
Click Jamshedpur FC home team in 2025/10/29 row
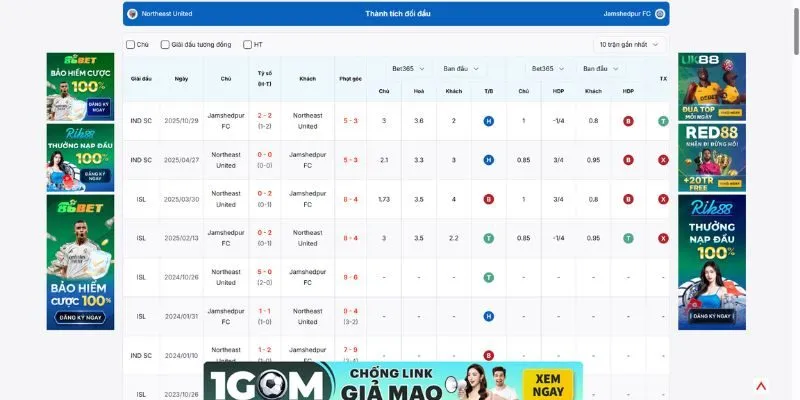[226, 121]
